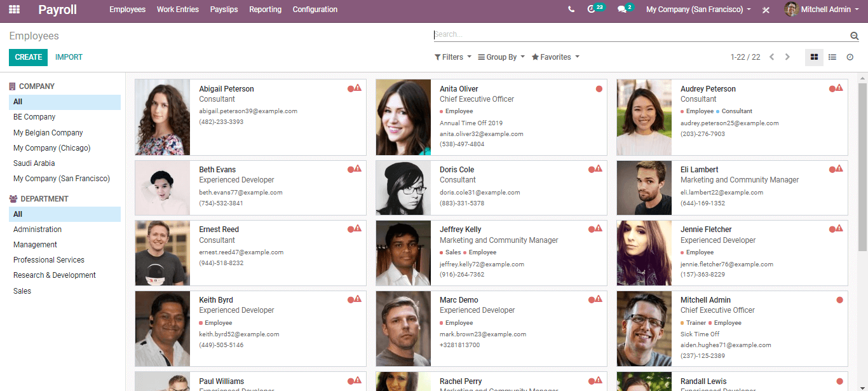
Task: Switch to activity view clock icon
Action: coord(850,57)
